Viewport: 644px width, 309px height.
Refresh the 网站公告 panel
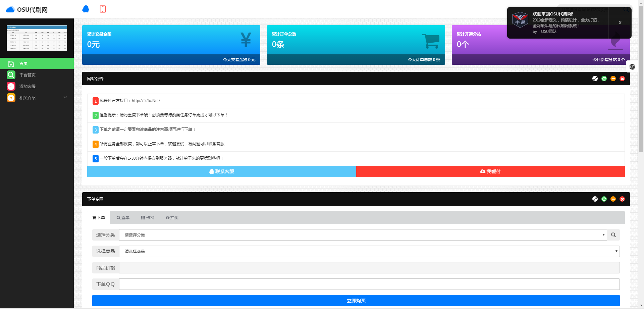pos(604,79)
